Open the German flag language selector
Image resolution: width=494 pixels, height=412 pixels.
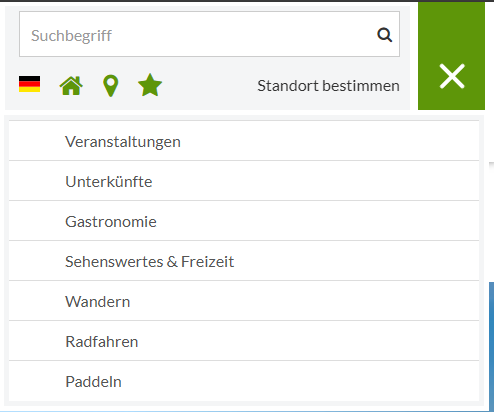click(29, 84)
